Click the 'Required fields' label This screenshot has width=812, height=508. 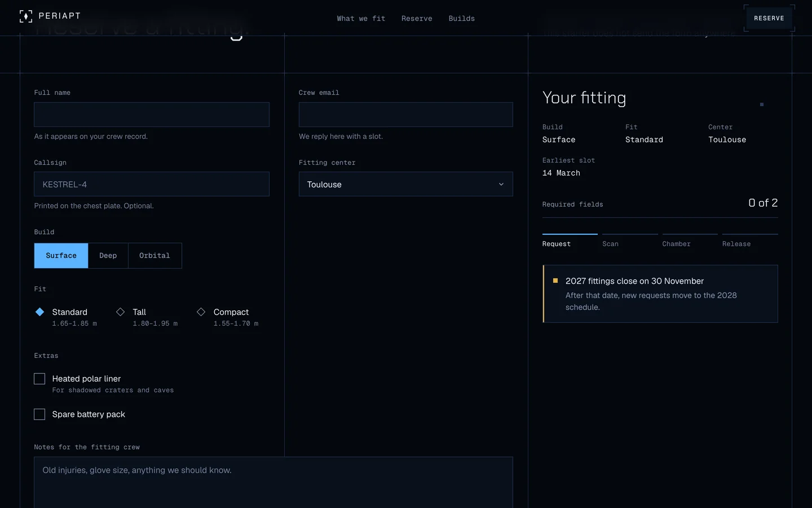(x=572, y=204)
